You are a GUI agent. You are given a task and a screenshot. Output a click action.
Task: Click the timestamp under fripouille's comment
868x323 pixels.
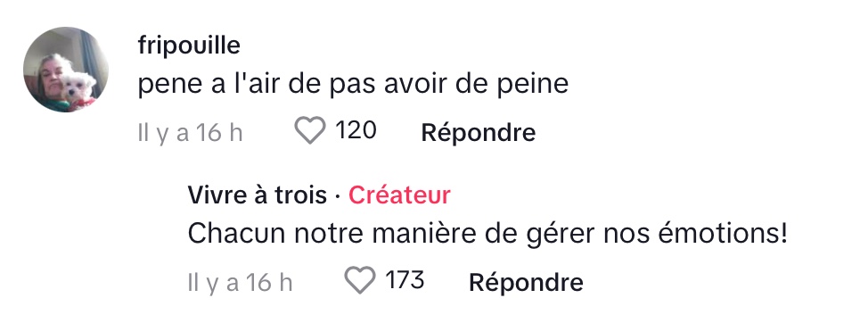[x=191, y=134]
